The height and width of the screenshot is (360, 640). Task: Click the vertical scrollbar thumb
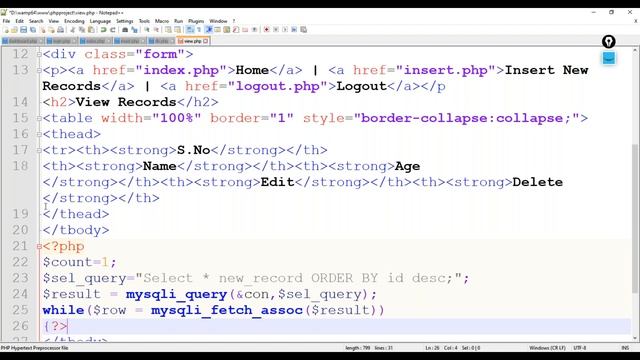[635, 218]
